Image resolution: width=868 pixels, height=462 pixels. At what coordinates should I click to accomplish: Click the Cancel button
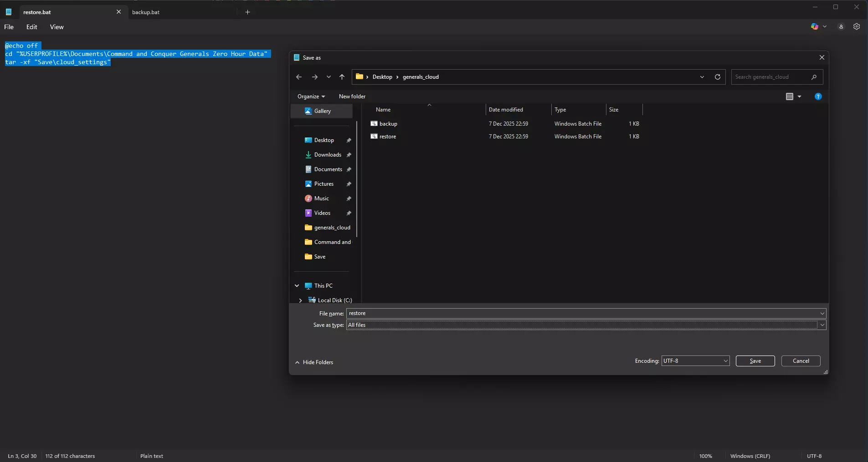[x=801, y=361]
